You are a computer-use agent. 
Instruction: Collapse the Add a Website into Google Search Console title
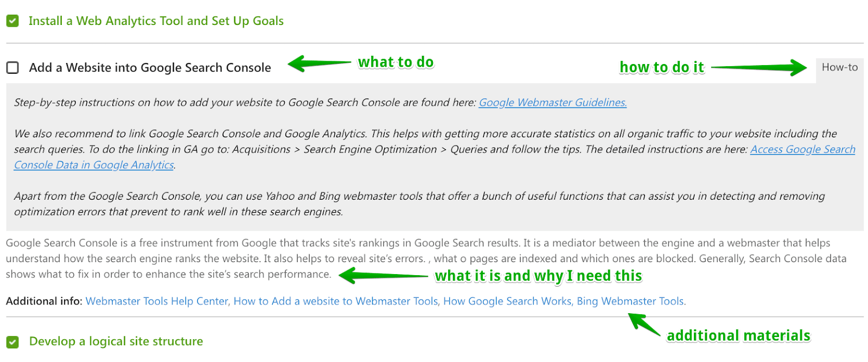(150, 68)
